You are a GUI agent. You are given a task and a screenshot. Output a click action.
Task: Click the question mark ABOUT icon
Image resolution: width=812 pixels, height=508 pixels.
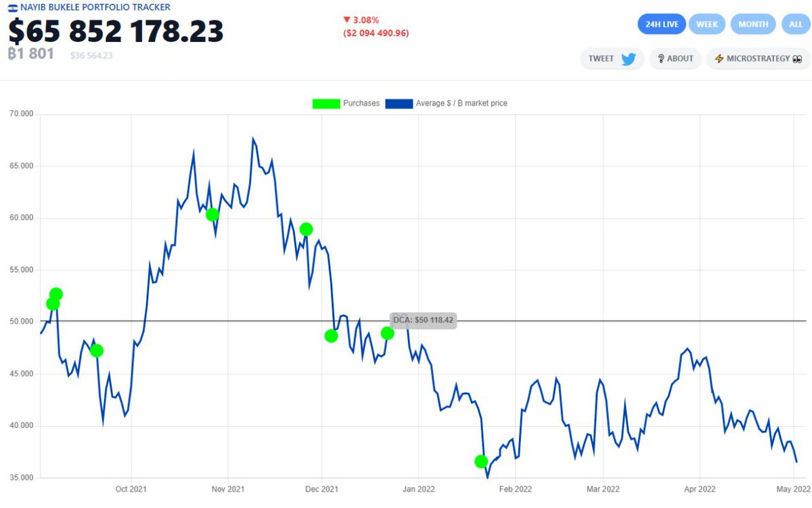(661, 59)
